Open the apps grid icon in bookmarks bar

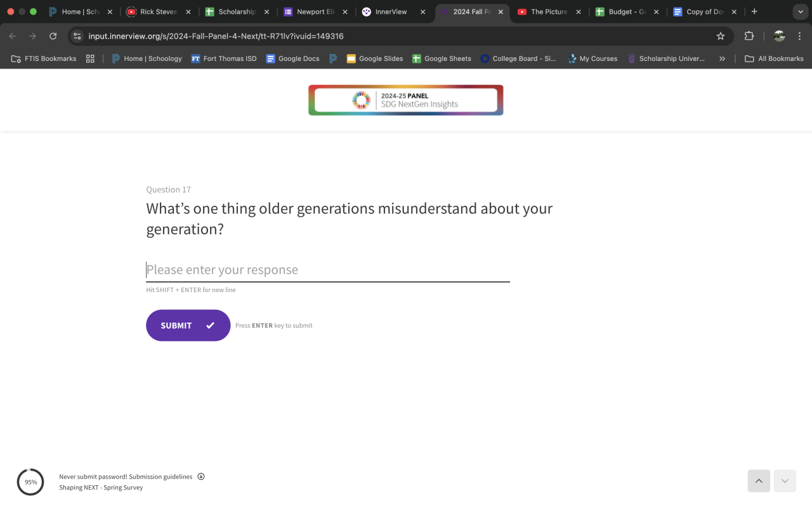(90, 58)
